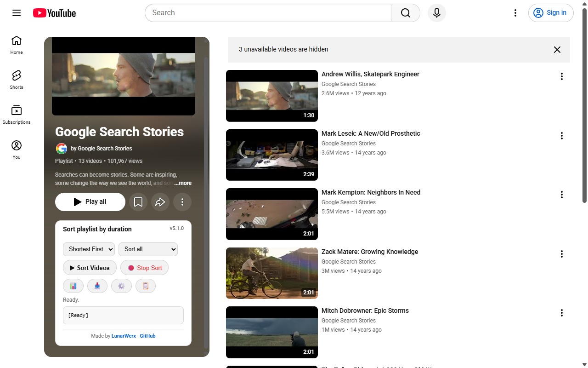Viewport: 588px width, 368px height.
Task: Click the search magnifier button
Action: pos(406,13)
